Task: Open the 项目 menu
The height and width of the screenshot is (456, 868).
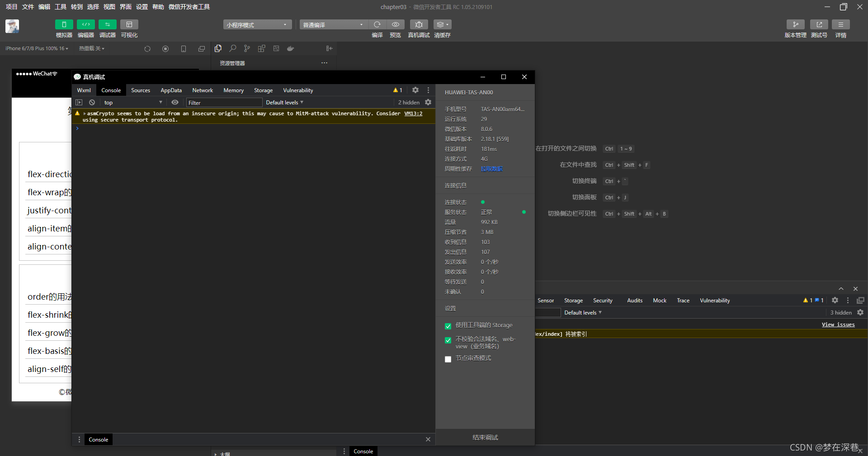Action: pyautogui.click(x=11, y=7)
